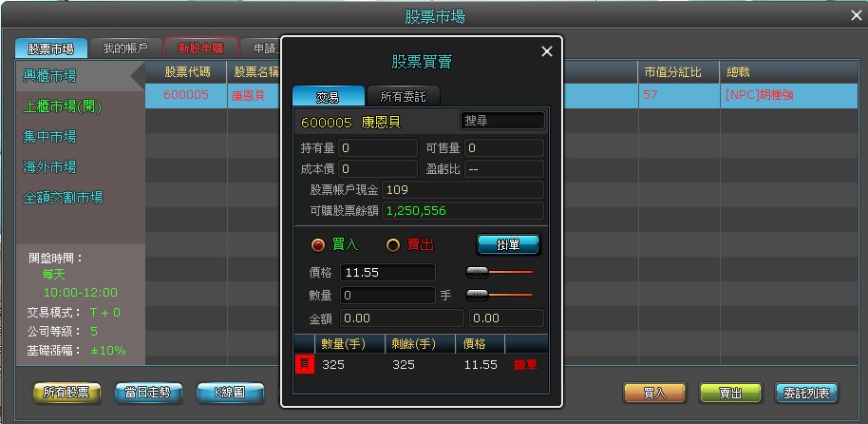The width and height of the screenshot is (868, 424).
Task: Select 上櫃市場(開) in market list
Action: (x=63, y=106)
